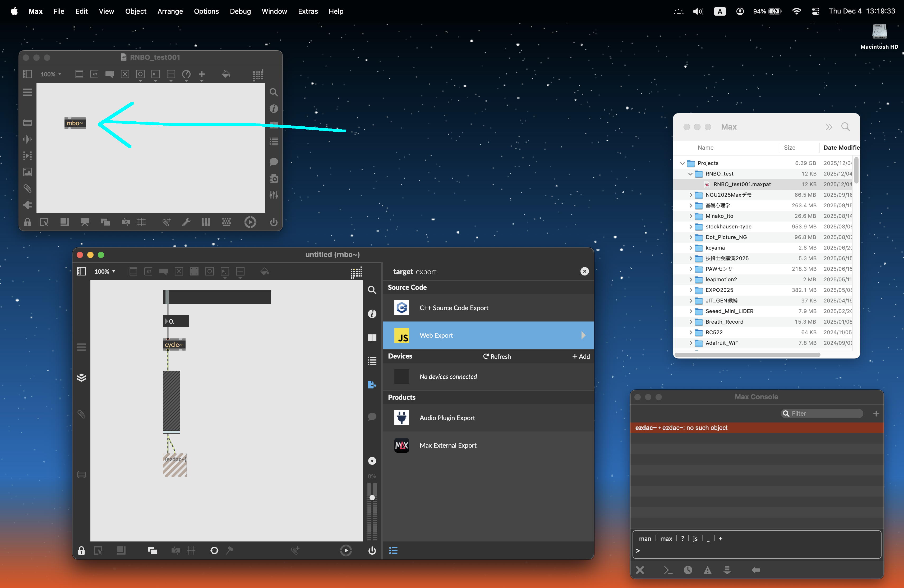This screenshot has height=588, width=904.
Task: Open the inspector info icon in rnbo~ window
Action: [372, 314]
